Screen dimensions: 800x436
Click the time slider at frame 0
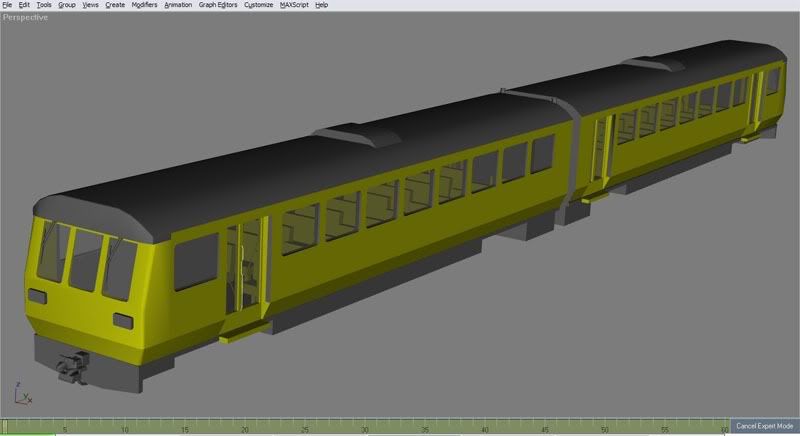pos(4,426)
